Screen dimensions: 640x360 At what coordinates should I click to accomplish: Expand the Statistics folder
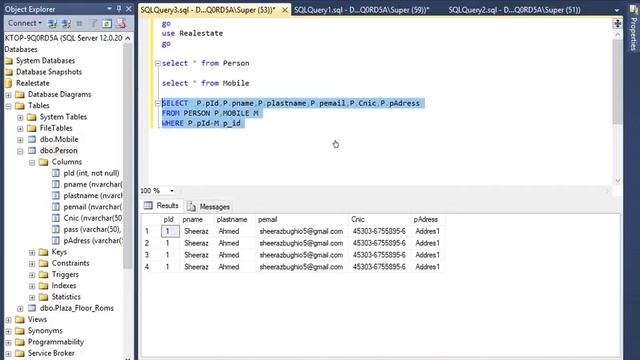32,298
